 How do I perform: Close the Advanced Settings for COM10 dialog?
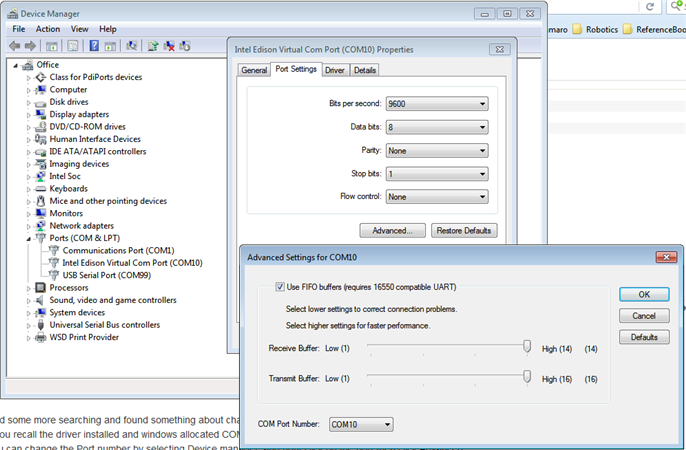(x=666, y=257)
